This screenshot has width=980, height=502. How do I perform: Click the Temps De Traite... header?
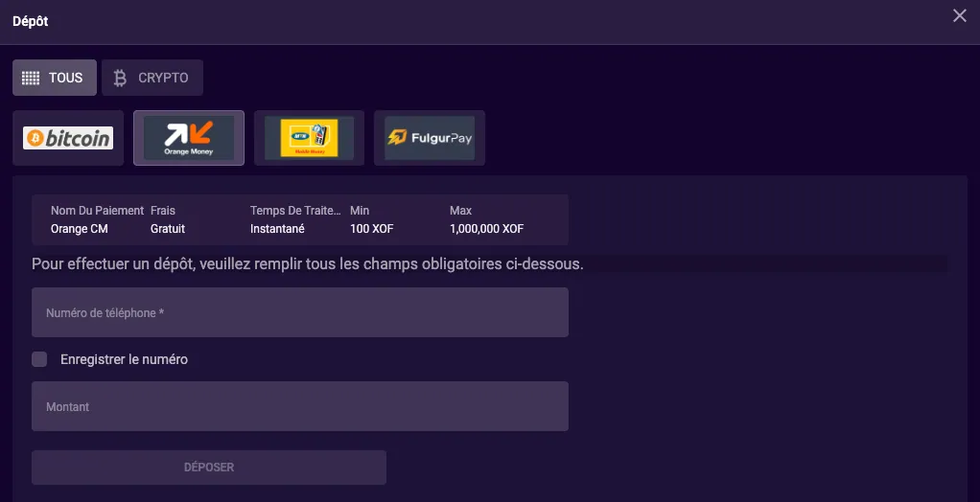point(295,211)
